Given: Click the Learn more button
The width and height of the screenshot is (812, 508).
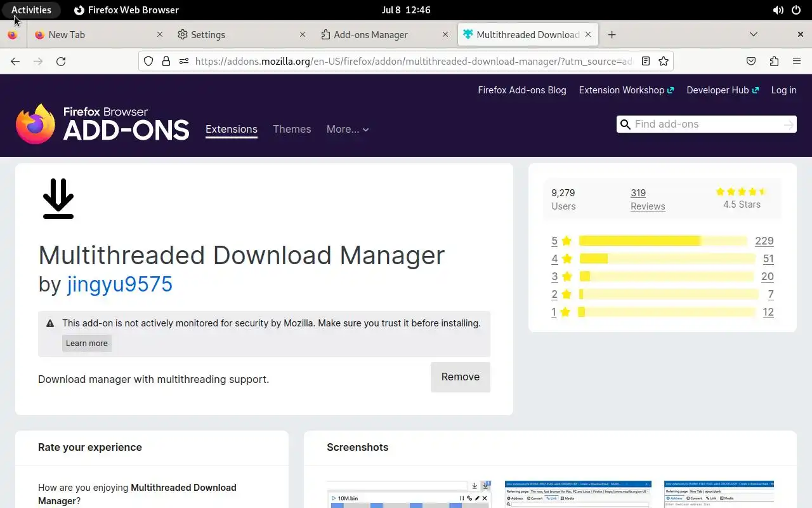Looking at the screenshot, I should (x=87, y=344).
